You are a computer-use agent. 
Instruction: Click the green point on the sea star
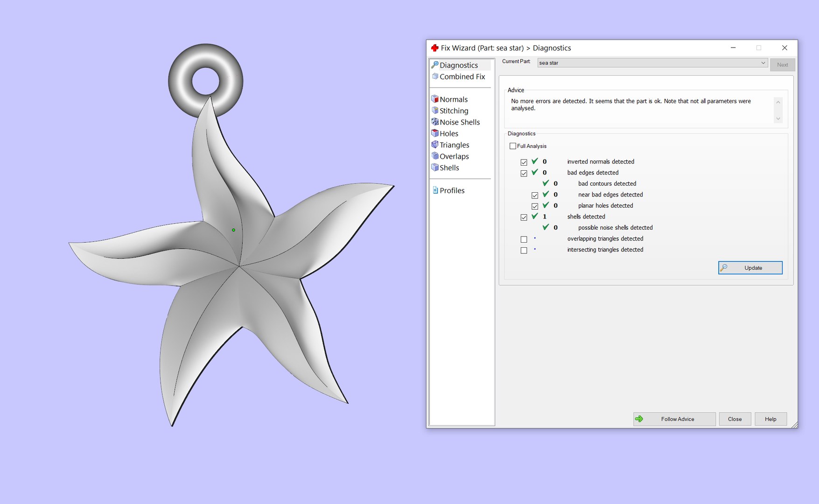click(x=233, y=230)
